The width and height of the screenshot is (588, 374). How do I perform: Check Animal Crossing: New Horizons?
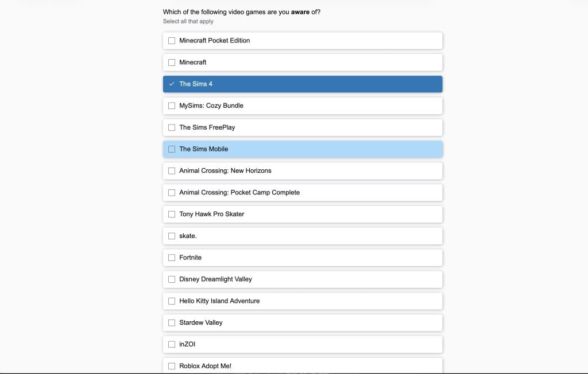(172, 170)
